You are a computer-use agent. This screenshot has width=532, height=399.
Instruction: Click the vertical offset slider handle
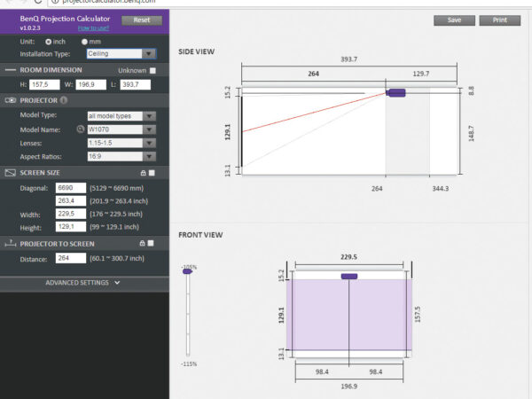(x=187, y=272)
